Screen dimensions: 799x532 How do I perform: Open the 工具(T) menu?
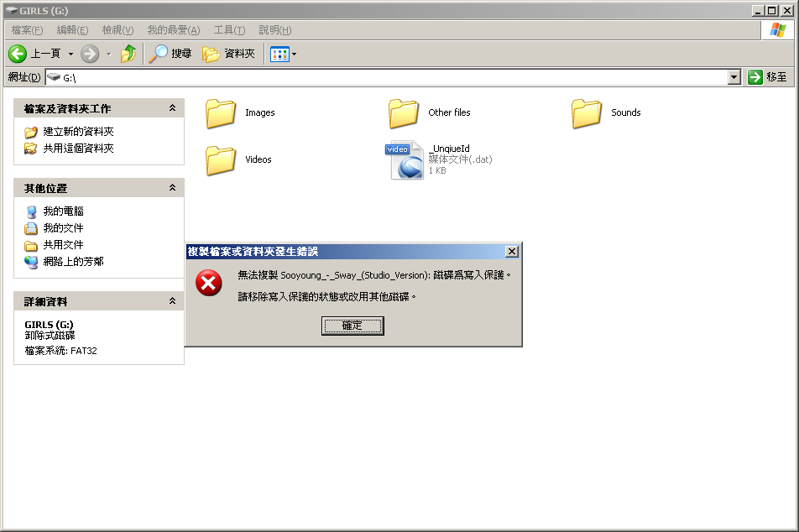pyautogui.click(x=228, y=30)
